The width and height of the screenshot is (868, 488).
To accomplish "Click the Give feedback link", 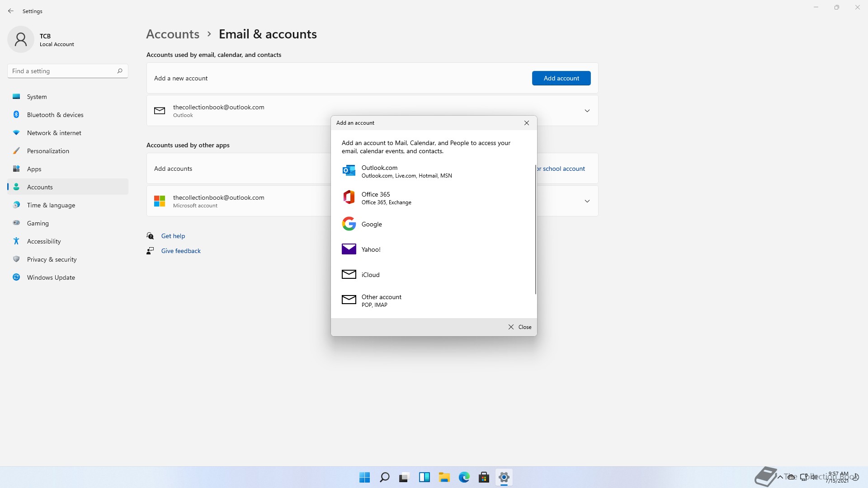I will 181,251.
